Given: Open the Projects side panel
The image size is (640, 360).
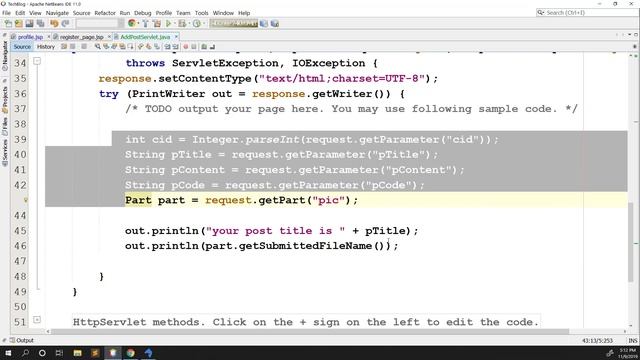Looking at the screenshot, I should pyautogui.click(x=5, y=99).
